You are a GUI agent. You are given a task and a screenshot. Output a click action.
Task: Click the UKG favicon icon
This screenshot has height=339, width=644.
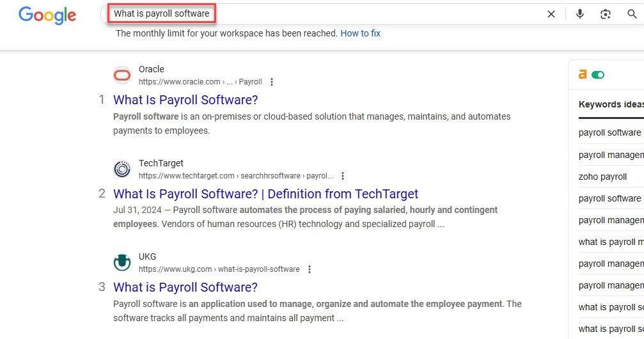(x=122, y=263)
